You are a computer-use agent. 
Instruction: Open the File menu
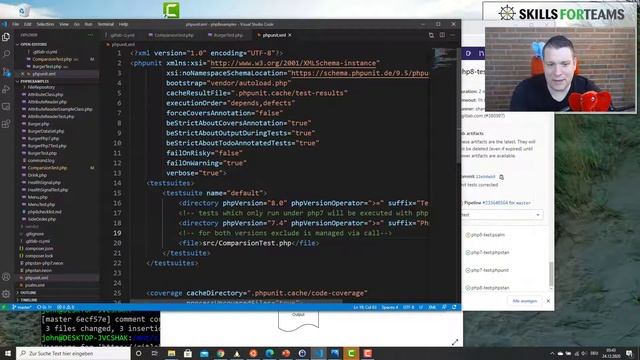[16, 24]
